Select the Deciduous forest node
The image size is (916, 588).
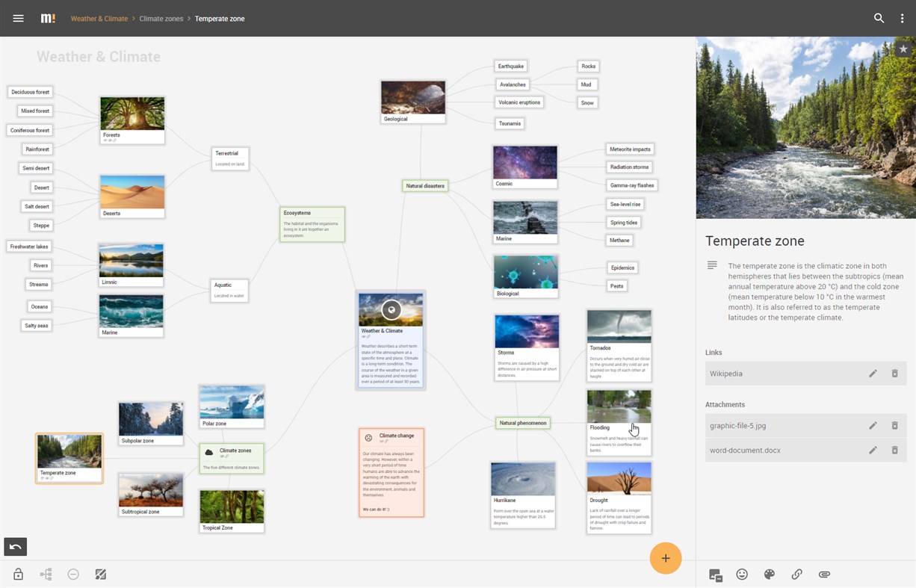(x=31, y=92)
